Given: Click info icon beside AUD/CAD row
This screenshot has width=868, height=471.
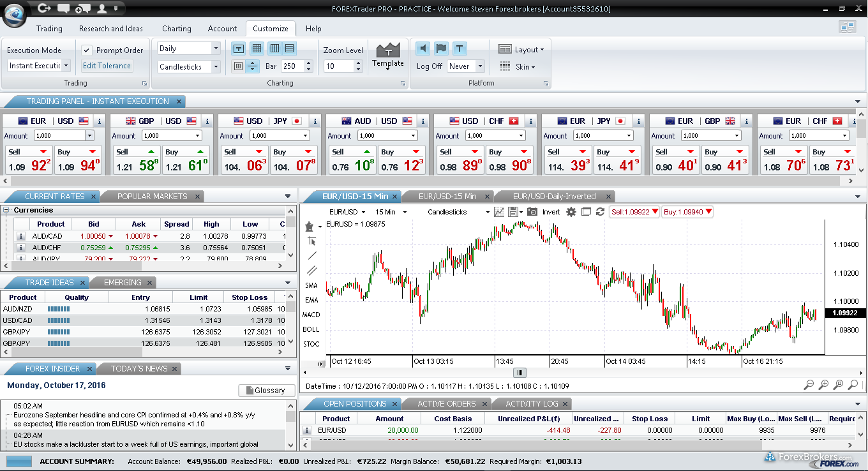Looking at the screenshot, I should pyautogui.click(x=20, y=236).
